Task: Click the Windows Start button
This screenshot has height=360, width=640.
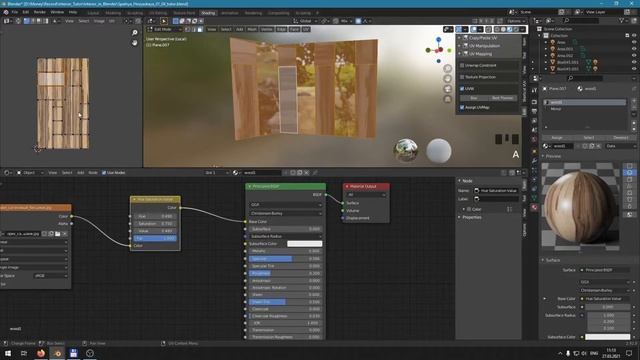Action: [8, 353]
